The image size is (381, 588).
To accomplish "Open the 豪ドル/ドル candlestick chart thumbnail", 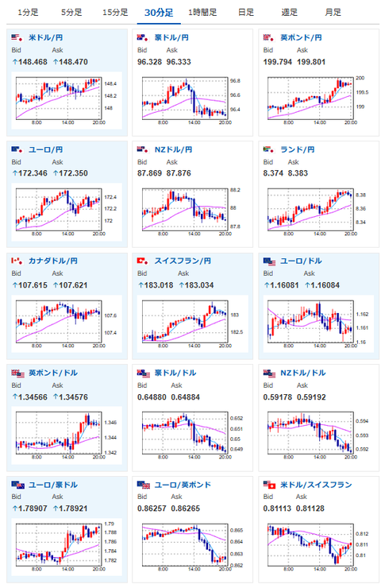I will point(193,435).
